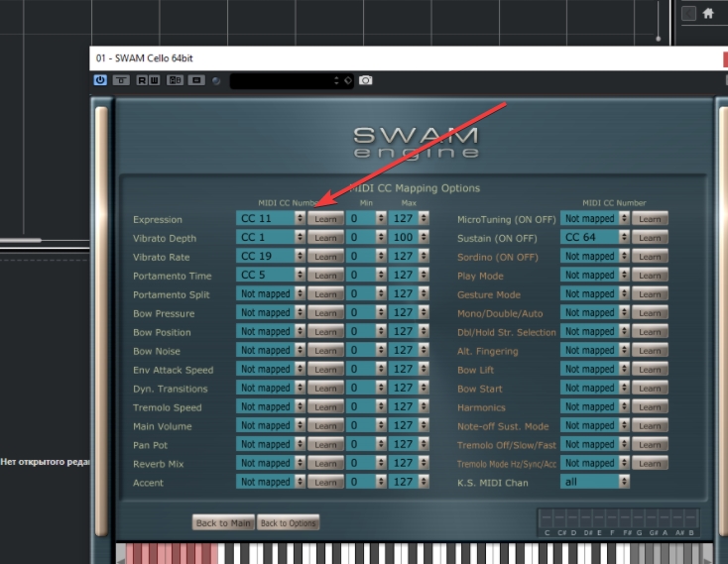Click the Learn button for Accent

click(325, 483)
